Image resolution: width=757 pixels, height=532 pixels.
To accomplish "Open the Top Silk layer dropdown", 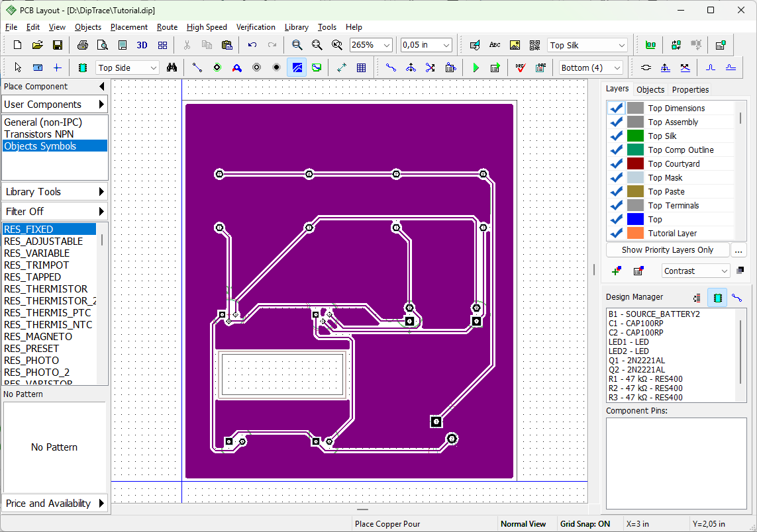I will pyautogui.click(x=621, y=46).
